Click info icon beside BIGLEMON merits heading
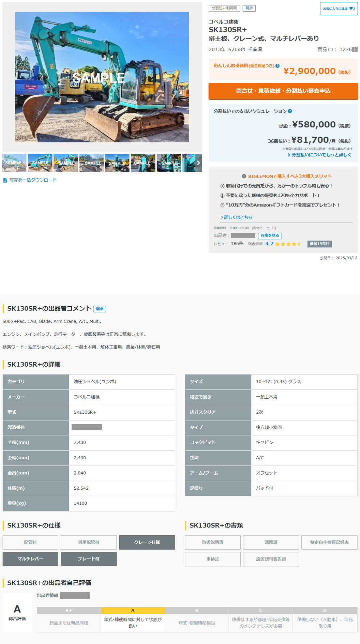Screen dimensions: 360x644 tap(244, 176)
